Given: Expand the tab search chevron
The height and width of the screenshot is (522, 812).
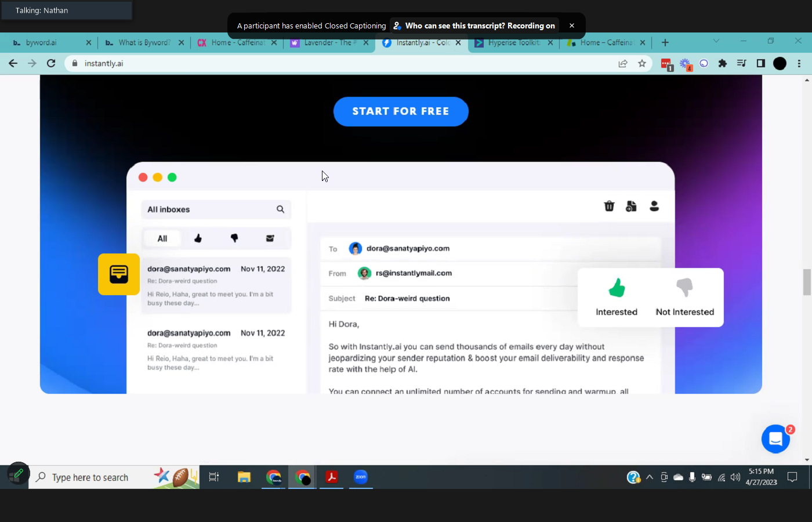Looking at the screenshot, I should [x=716, y=41].
